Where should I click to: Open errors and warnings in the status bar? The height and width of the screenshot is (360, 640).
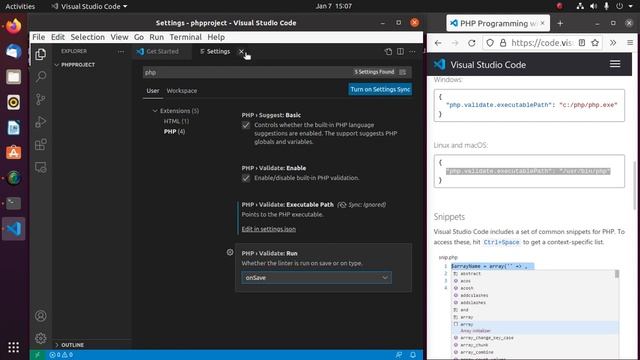coord(61,355)
